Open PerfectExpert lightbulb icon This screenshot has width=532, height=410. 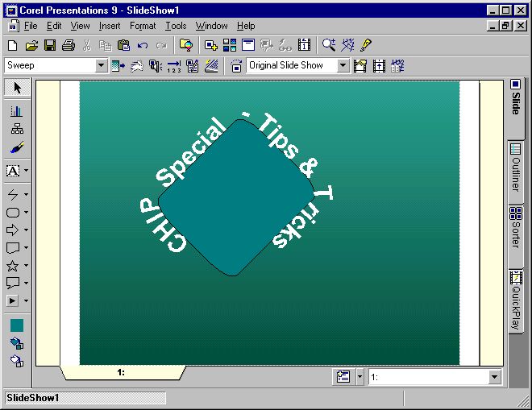tap(366, 45)
